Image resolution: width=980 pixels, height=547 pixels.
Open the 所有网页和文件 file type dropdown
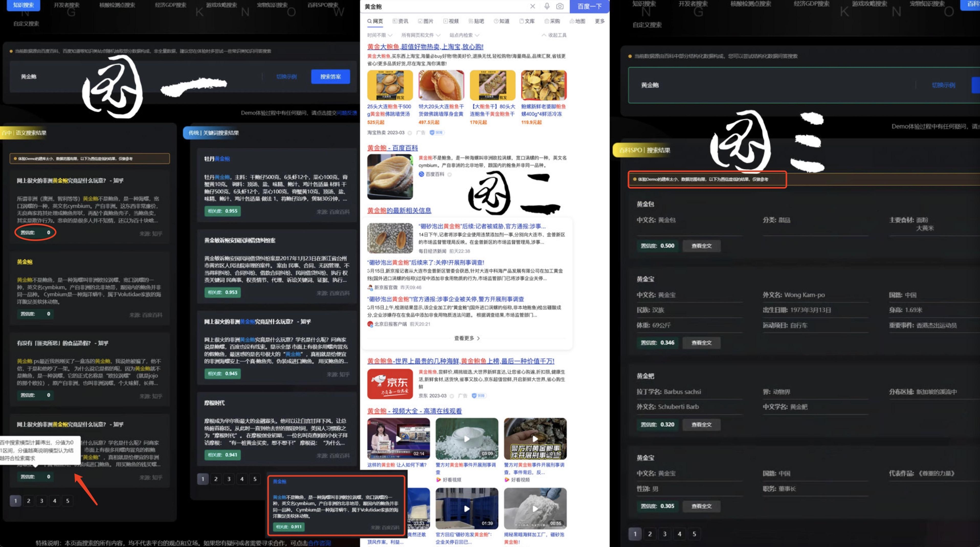[x=421, y=35]
